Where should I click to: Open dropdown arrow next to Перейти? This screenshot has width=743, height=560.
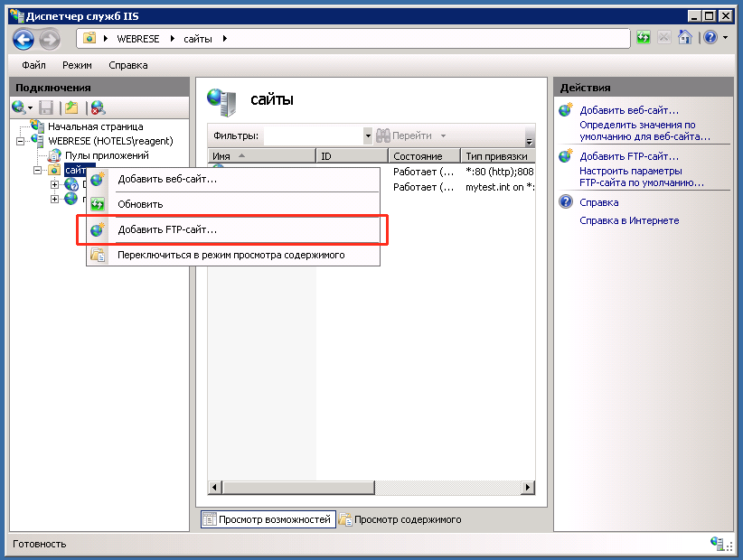point(444,135)
